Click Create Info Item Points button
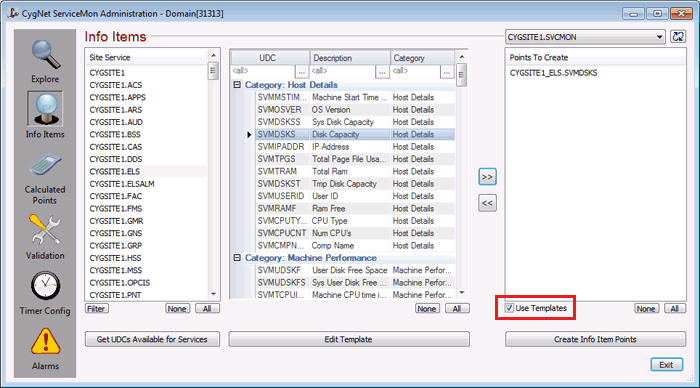This screenshot has height=388, width=700. (x=595, y=339)
